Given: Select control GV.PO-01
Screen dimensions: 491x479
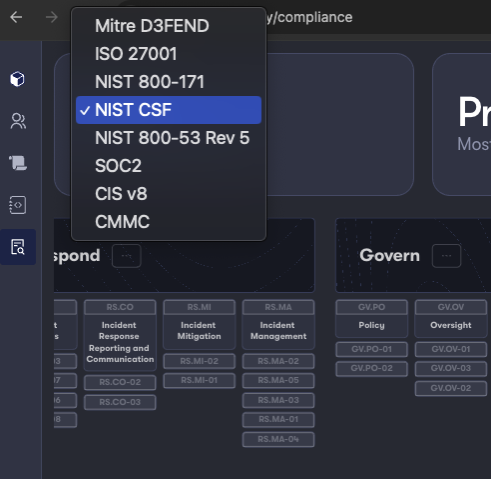Looking at the screenshot, I should [372, 349].
